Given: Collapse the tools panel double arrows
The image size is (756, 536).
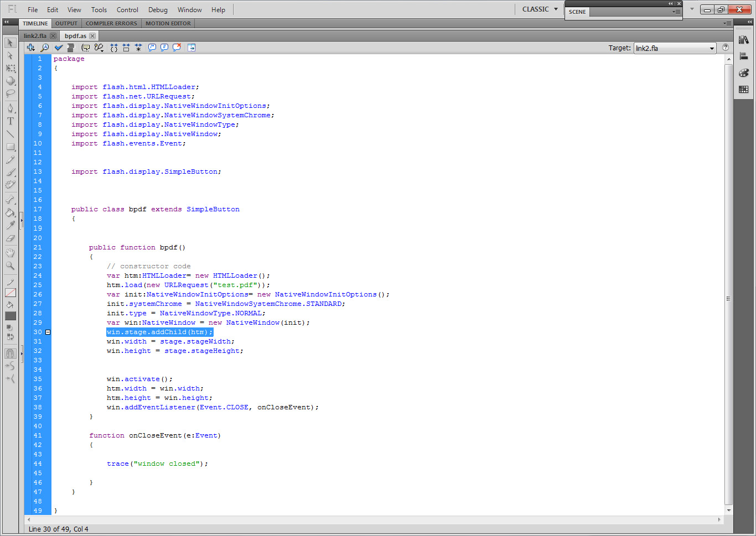Looking at the screenshot, I should [7, 22].
